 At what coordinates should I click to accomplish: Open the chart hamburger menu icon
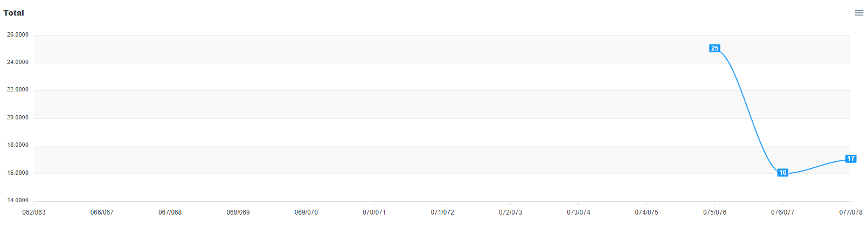[859, 13]
